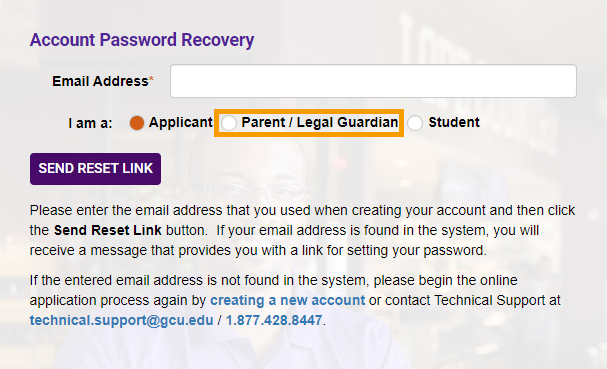
Task: Click the 1.877.428.8447 phone number link
Action: pos(274,320)
